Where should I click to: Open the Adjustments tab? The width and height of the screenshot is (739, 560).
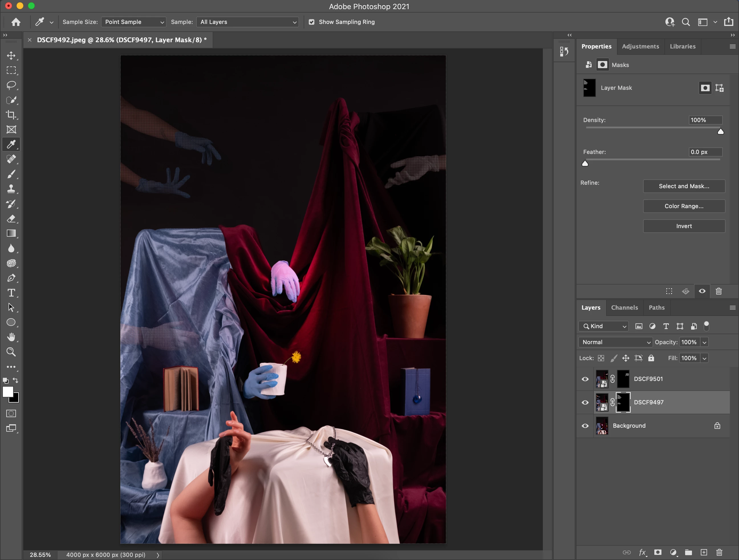tap(640, 46)
